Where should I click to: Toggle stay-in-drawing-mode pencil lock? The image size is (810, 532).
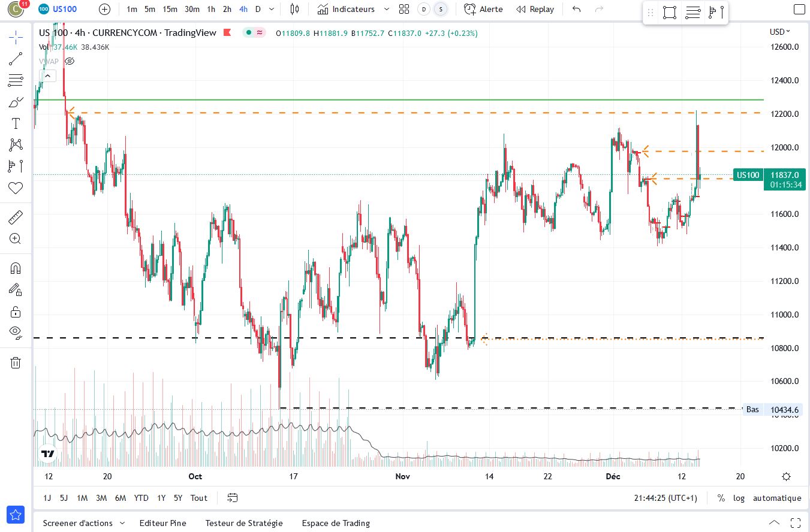16,289
